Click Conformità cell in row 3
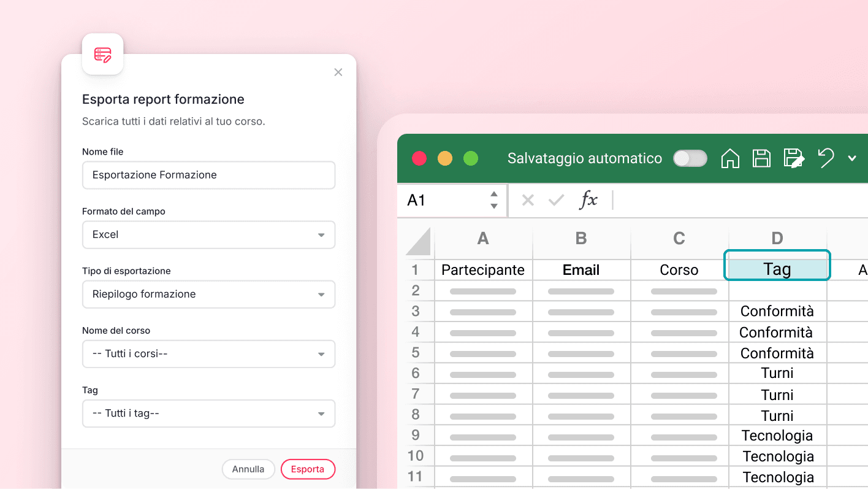The height and width of the screenshot is (489, 868). point(777,311)
